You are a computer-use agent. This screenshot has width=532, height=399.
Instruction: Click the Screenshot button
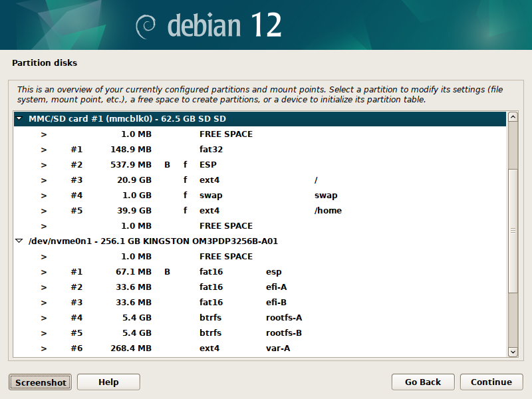pyautogui.click(x=40, y=382)
